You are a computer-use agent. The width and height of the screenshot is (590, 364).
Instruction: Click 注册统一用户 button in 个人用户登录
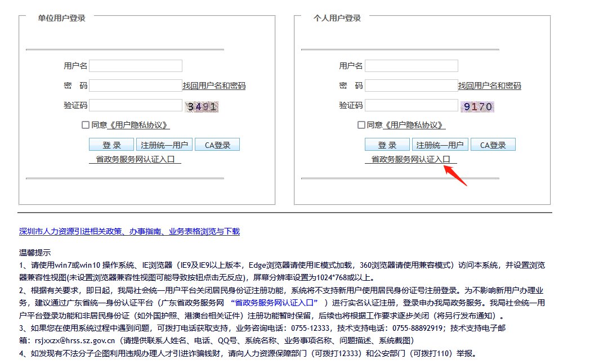point(440,145)
